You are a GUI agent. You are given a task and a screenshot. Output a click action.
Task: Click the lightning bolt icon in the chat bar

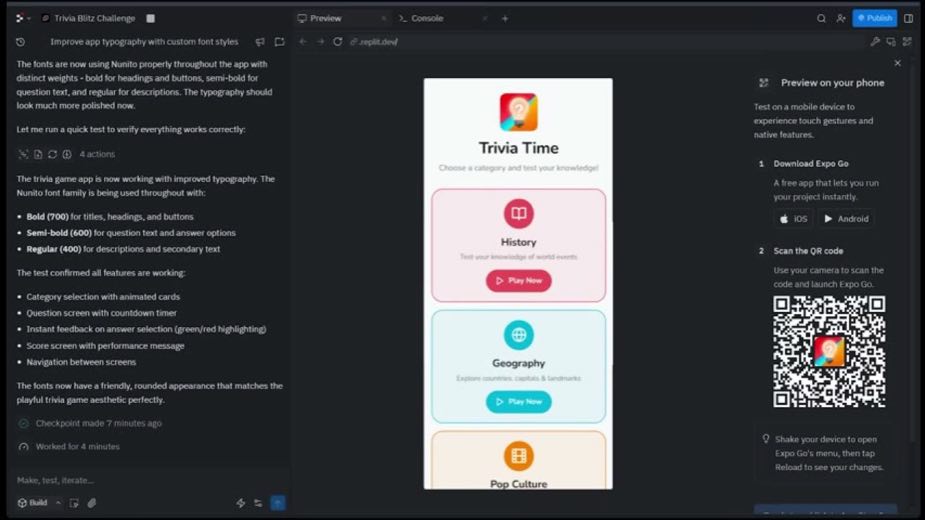pos(241,503)
